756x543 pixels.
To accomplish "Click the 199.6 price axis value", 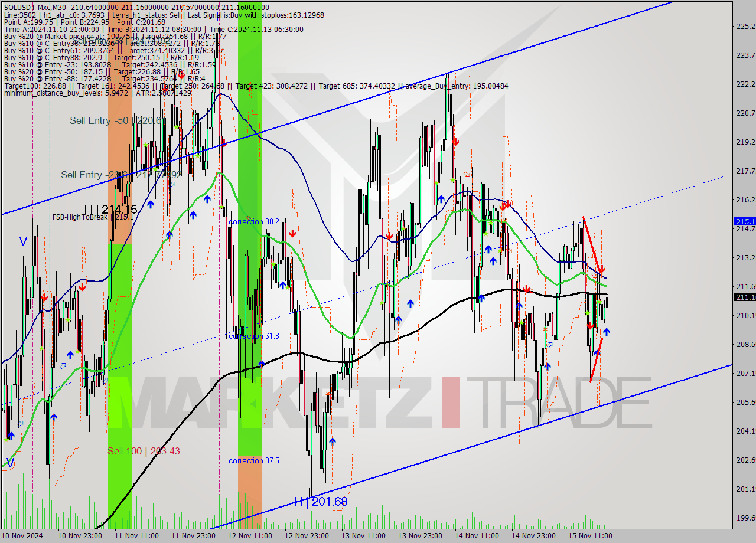I will 745,518.
